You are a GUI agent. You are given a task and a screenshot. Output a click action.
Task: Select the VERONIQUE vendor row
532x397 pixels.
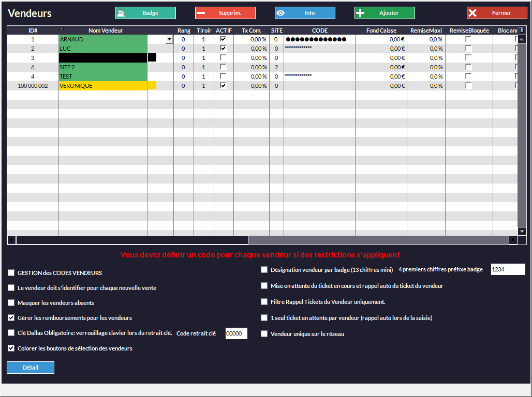[x=102, y=86]
